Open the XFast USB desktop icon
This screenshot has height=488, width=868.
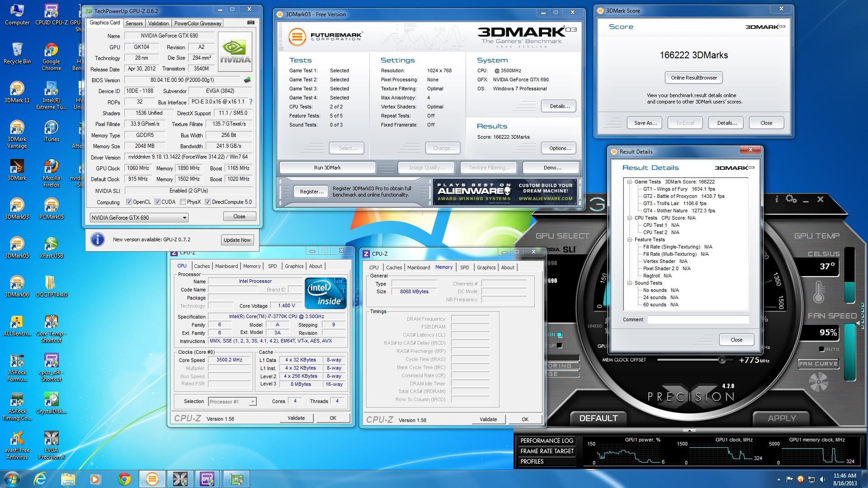pyautogui.click(x=51, y=248)
